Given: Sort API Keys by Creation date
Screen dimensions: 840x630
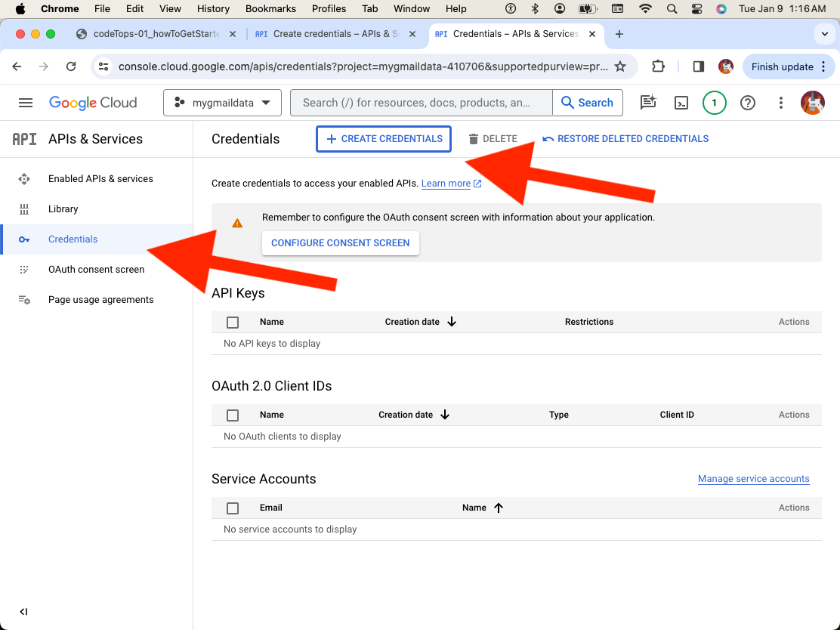Looking at the screenshot, I should [x=421, y=322].
